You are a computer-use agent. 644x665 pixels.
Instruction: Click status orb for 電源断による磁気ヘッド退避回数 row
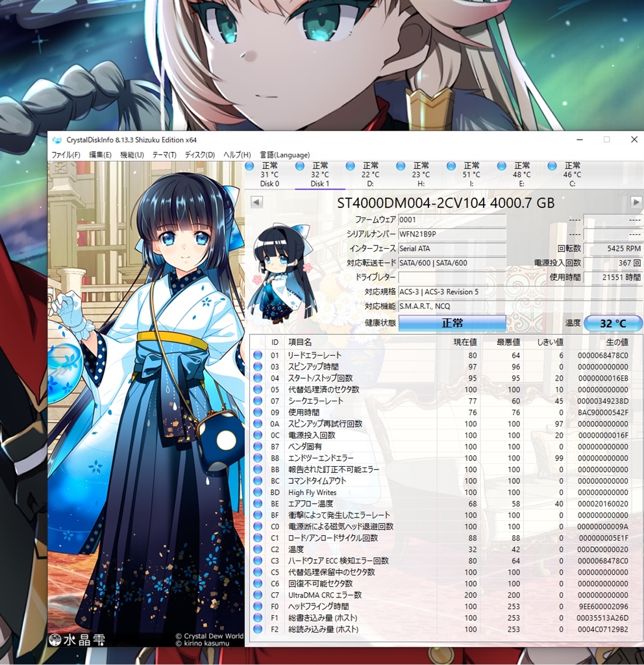pos(258,527)
